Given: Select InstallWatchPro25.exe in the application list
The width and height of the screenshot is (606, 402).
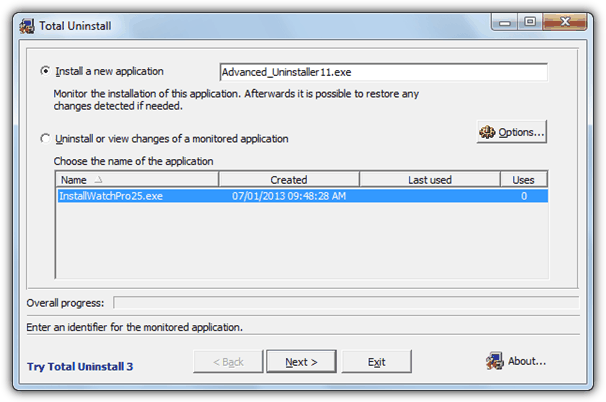Looking at the screenshot, I should [x=111, y=196].
